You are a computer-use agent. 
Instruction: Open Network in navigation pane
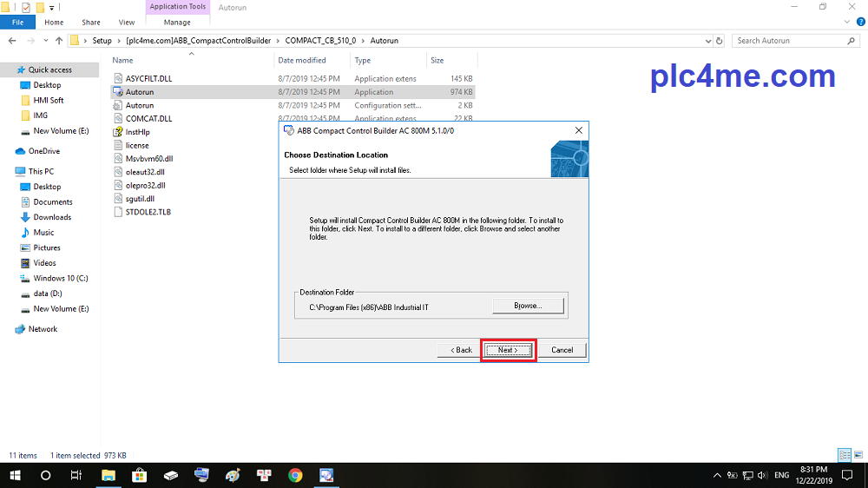[43, 329]
